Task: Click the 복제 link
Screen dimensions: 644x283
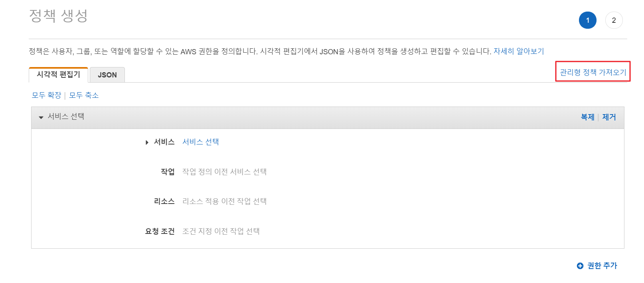Action: pos(587,117)
